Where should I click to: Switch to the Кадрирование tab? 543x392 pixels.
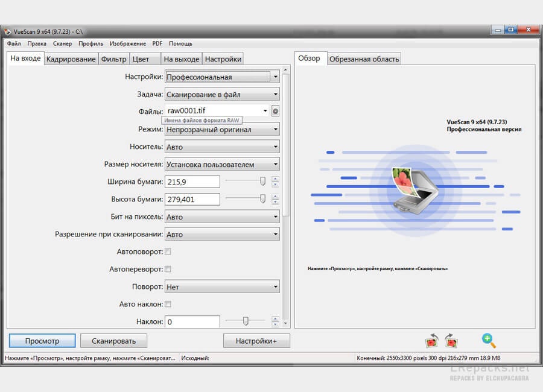point(71,58)
